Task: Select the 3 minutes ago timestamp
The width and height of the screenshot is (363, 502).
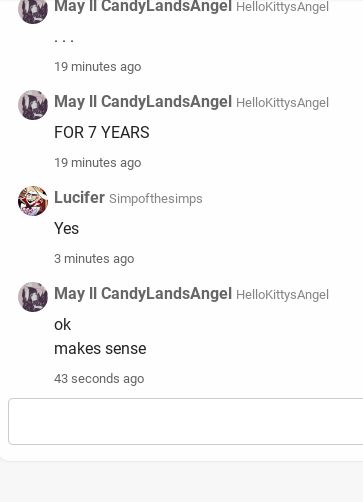Action: (x=94, y=259)
